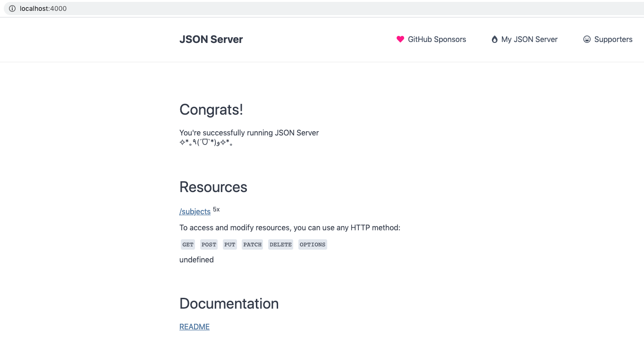Viewport: 644px width, 353px height.
Task: Click the undefined text under HTTP methods
Action: coord(196,260)
